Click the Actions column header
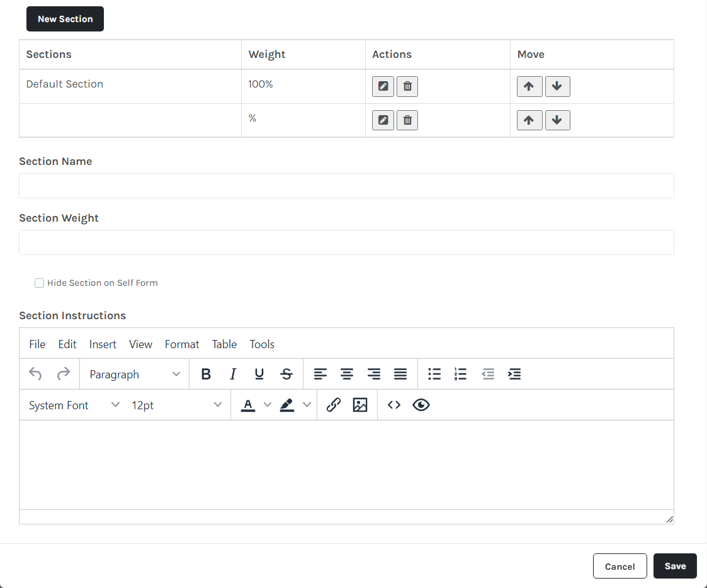This screenshot has width=707, height=588. 438,55
